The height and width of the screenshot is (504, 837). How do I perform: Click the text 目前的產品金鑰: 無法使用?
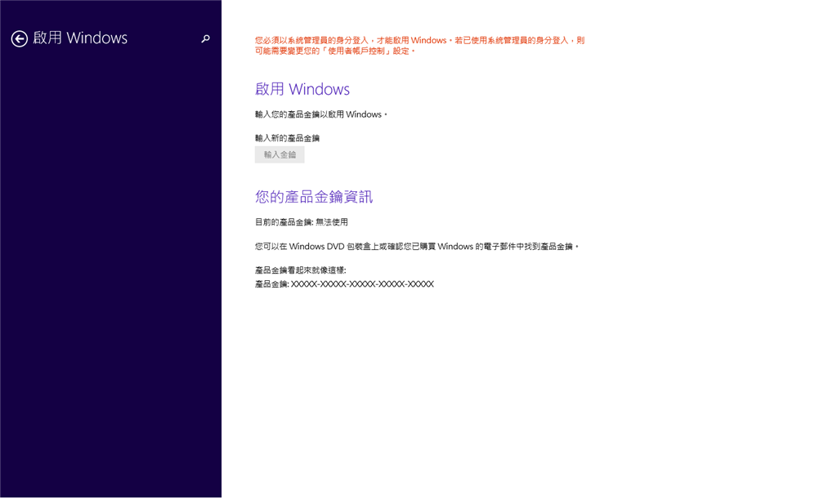point(302,222)
